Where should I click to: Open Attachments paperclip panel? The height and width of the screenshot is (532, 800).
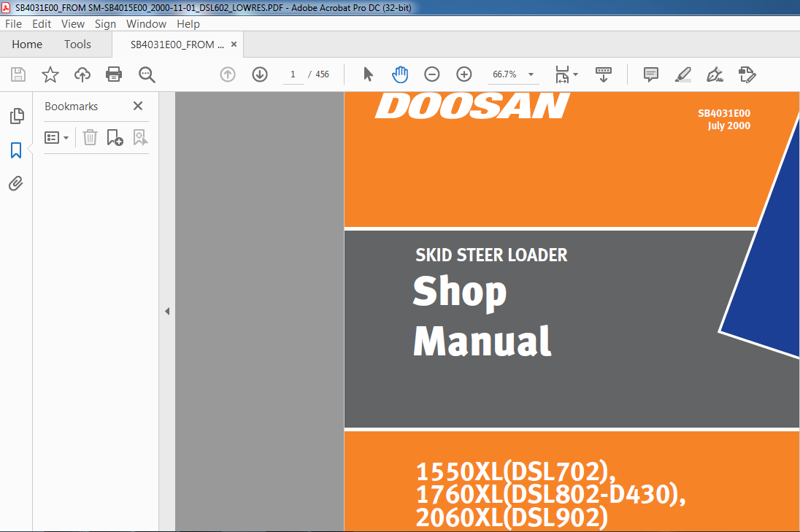coord(16,184)
